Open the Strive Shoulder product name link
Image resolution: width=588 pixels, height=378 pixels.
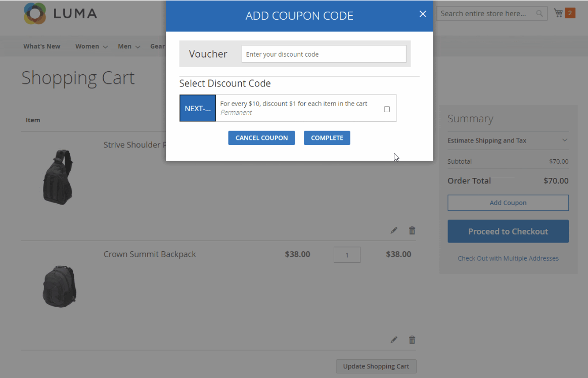(134, 145)
